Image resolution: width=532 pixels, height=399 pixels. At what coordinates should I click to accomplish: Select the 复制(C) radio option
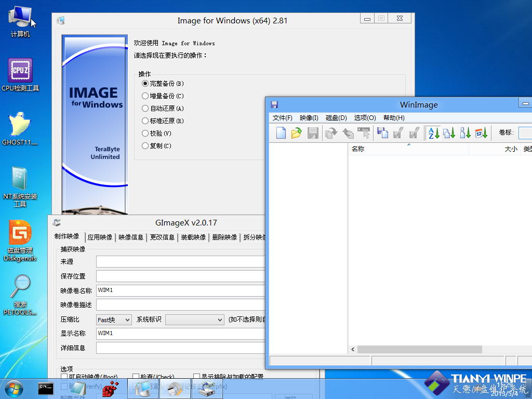pyautogui.click(x=156, y=146)
